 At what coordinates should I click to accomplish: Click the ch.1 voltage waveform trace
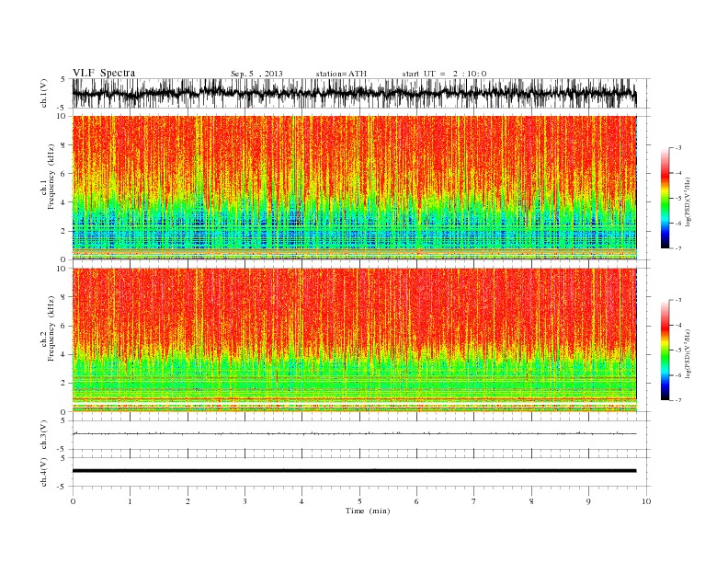pos(354,93)
